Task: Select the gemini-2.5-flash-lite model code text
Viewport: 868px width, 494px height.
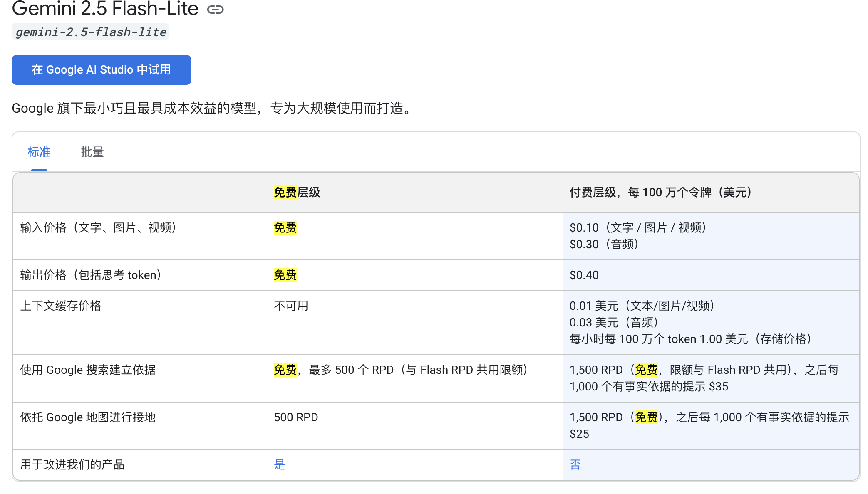Action: point(91,32)
